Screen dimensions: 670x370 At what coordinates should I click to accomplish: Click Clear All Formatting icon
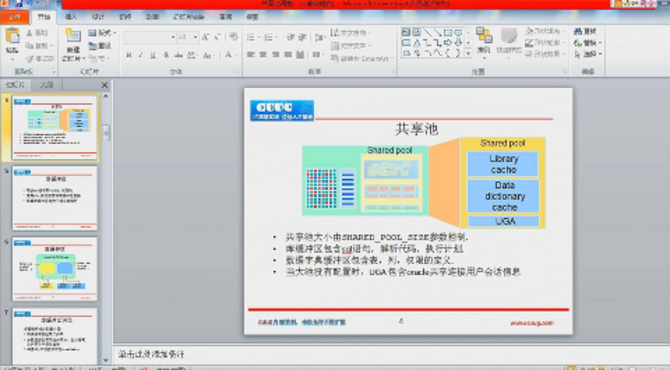pyautogui.click(x=233, y=37)
